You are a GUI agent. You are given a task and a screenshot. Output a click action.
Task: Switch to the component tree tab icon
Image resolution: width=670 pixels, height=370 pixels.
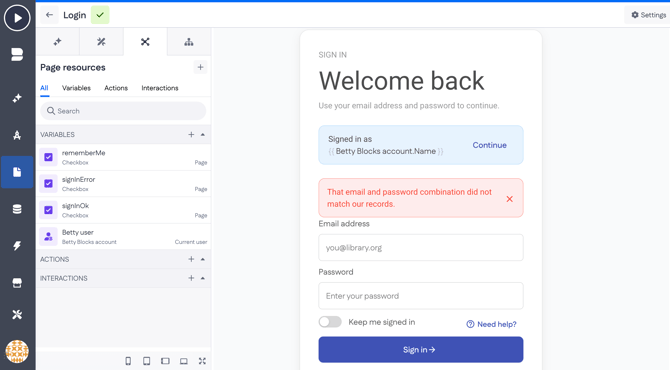[x=188, y=42]
